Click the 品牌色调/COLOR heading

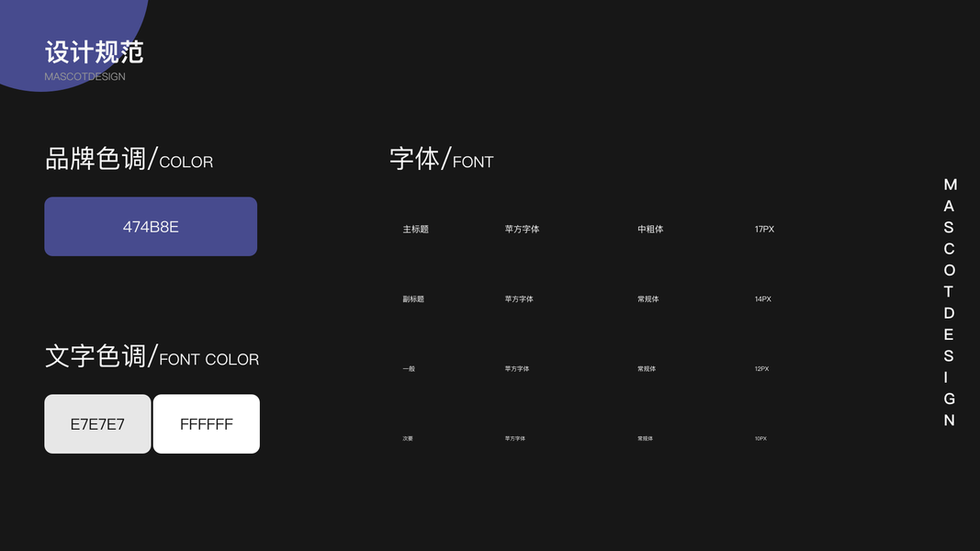pos(130,159)
